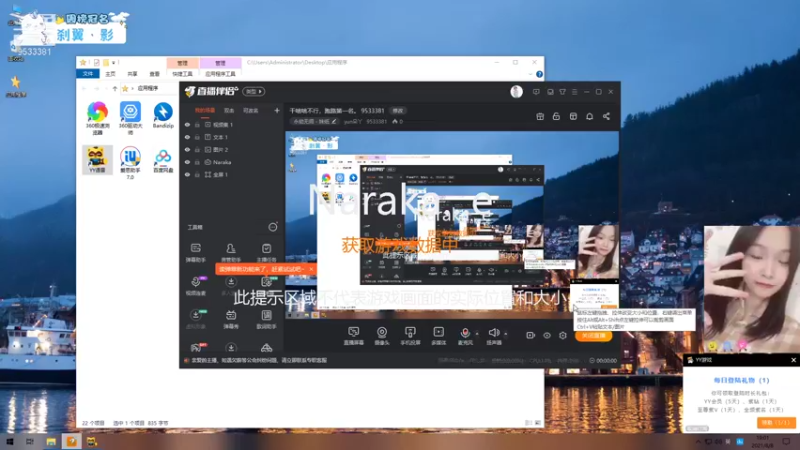Select the Baidu Netdisk shortcut in Explorer
Image resolution: width=800 pixels, height=450 pixels.
pyautogui.click(x=163, y=161)
